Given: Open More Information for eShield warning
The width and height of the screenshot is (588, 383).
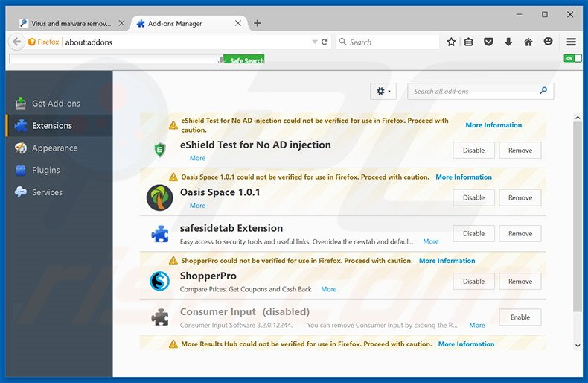Looking at the screenshot, I should click(x=493, y=125).
